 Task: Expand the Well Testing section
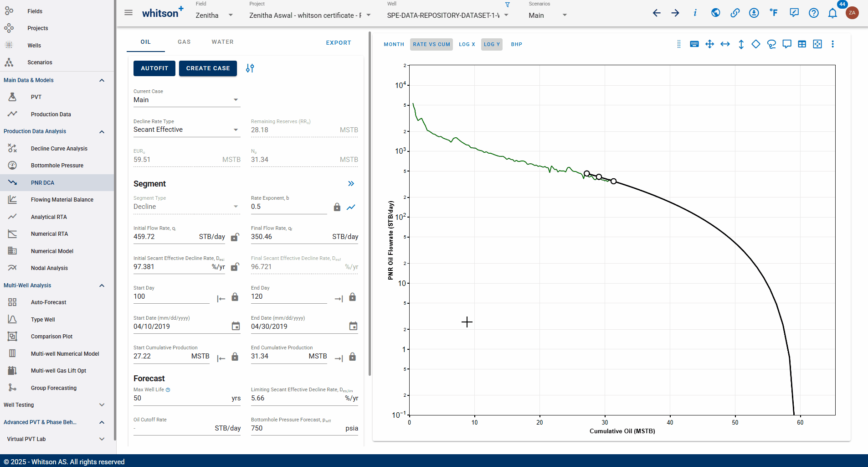[x=102, y=405]
